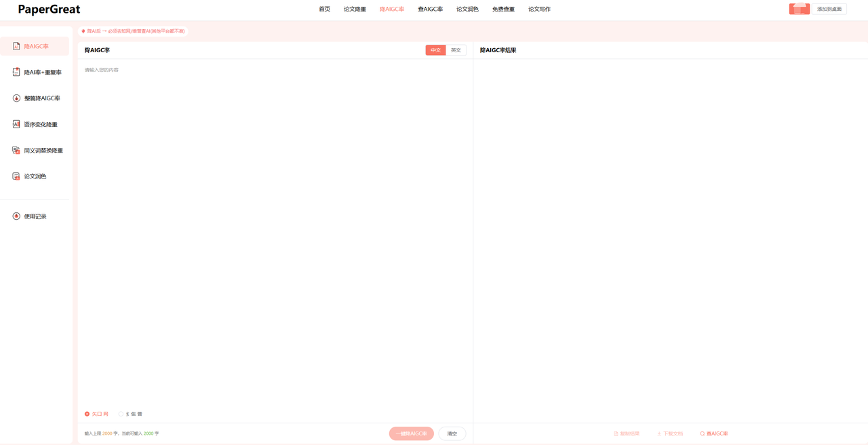Click the 降AIGC率 sidebar icon
The image size is (868, 445).
pyautogui.click(x=16, y=46)
